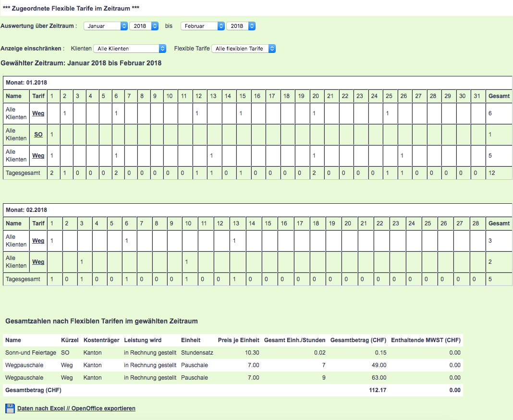Click the Gesamt total 12 in January's Tagesgesamt row

491,173
